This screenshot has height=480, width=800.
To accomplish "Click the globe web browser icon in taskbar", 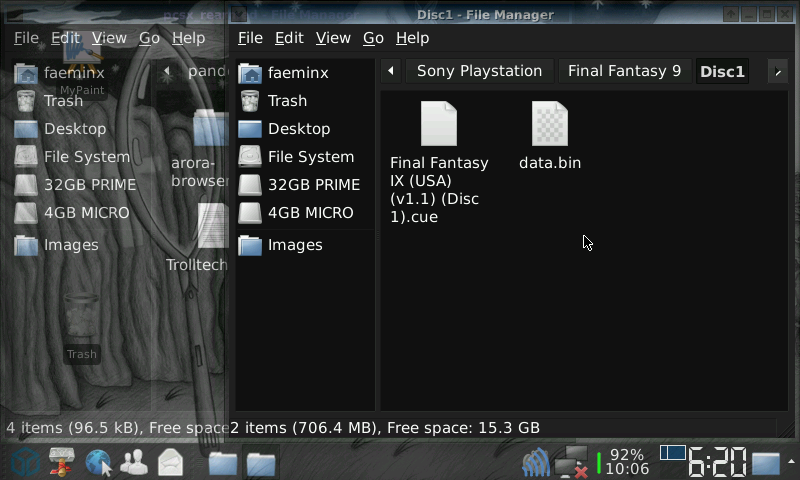I will 98,462.
